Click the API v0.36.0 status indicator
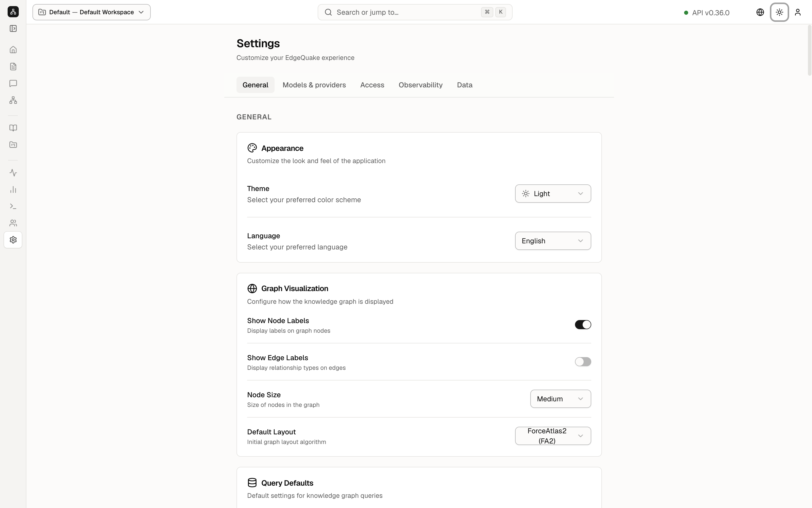This screenshot has width=812, height=508. 707,13
